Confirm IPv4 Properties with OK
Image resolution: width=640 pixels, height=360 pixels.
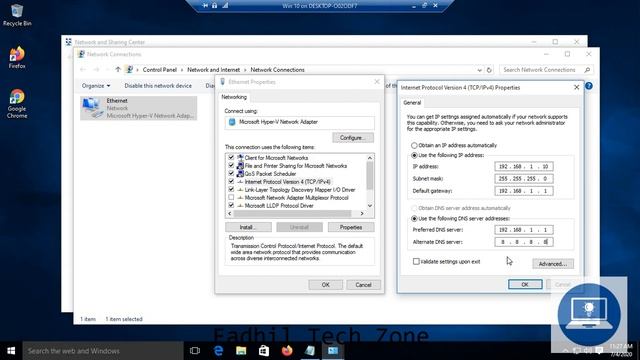tap(525, 284)
